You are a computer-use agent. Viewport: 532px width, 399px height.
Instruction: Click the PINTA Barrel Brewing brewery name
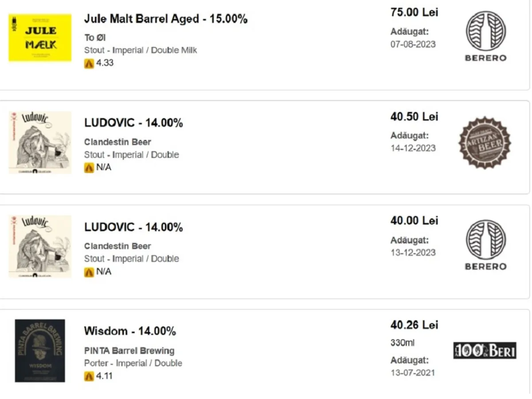(x=129, y=351)
